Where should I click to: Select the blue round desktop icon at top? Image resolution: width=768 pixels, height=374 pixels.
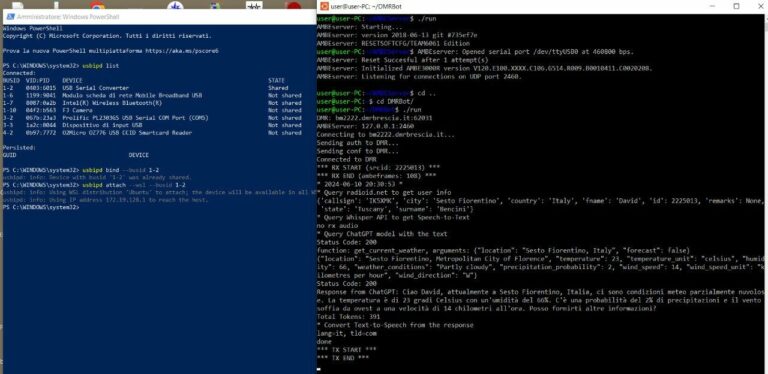click(175, 6)
